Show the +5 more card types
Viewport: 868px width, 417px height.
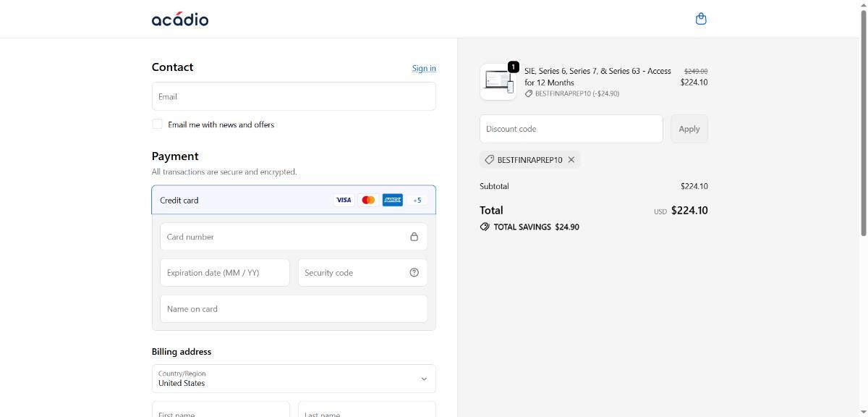[x=417, y=200]
